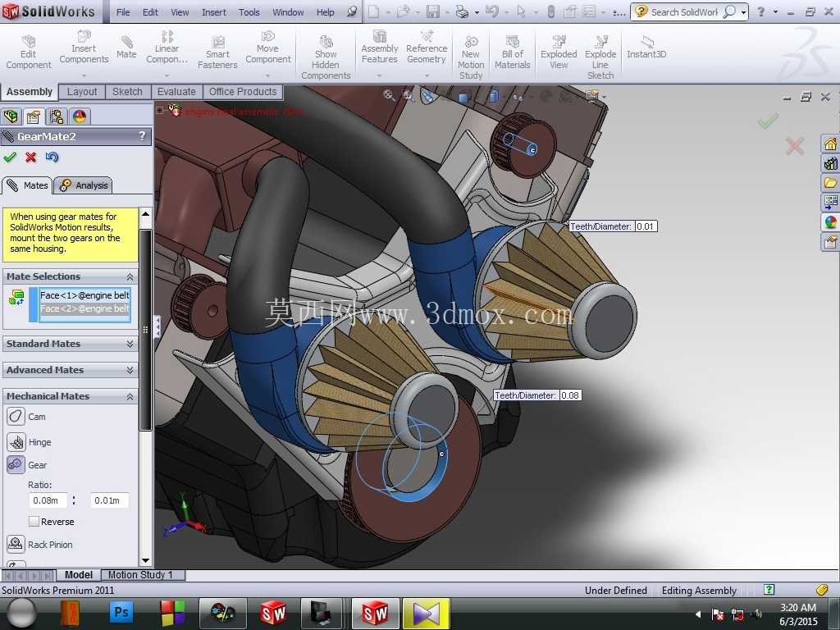Toggle Instant3D mode

(x=646, y=47)
